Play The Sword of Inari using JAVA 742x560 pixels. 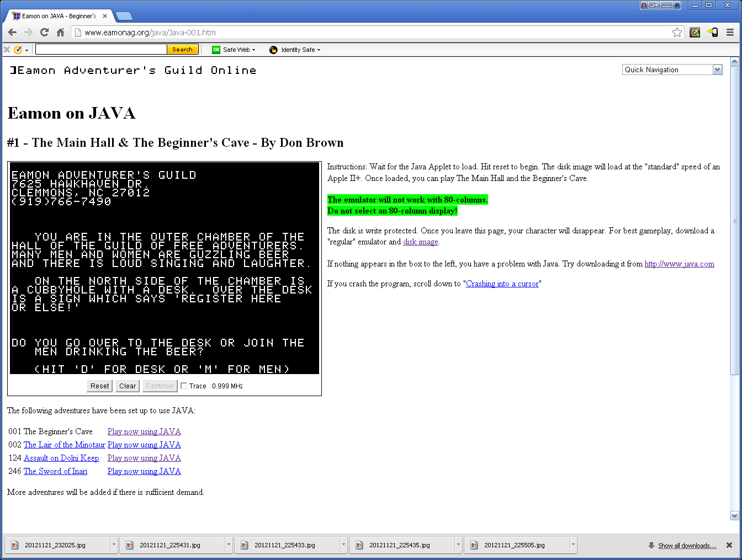click(144, 471)
